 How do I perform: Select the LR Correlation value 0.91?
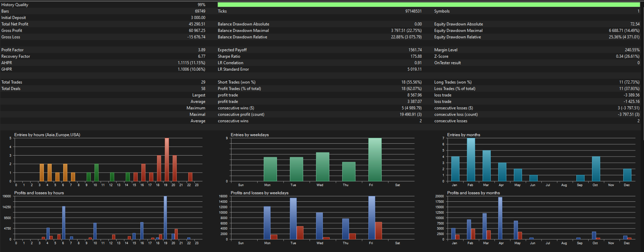(418, 63)
